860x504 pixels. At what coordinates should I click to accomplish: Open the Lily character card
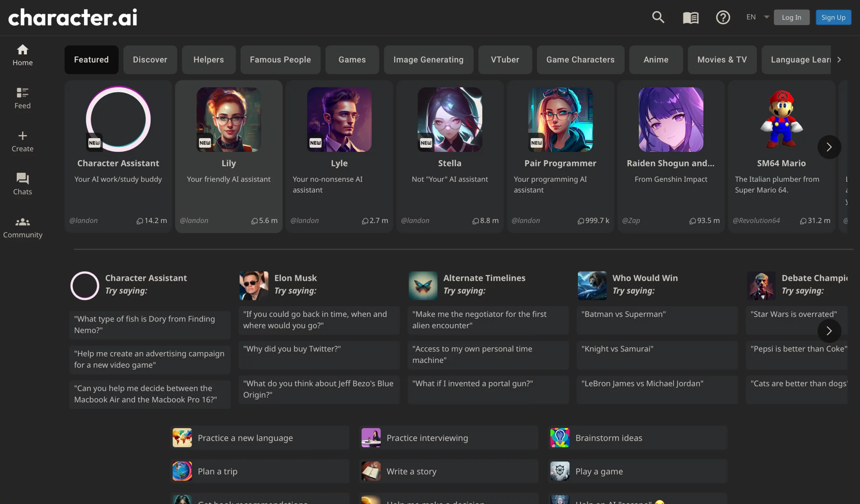click(228, 157)
